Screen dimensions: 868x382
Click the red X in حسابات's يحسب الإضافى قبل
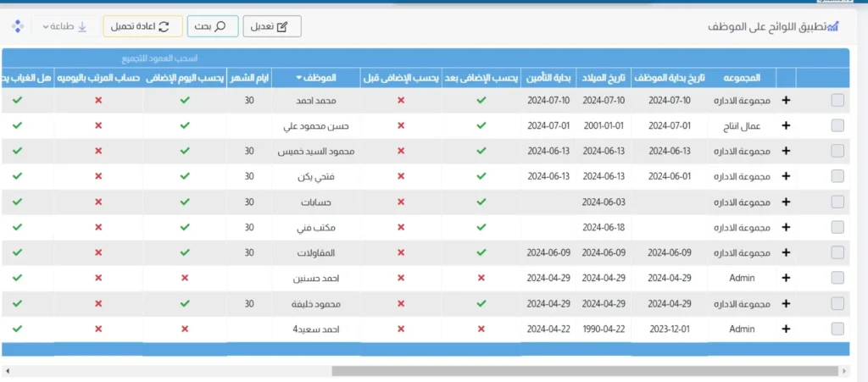[400, 202]
